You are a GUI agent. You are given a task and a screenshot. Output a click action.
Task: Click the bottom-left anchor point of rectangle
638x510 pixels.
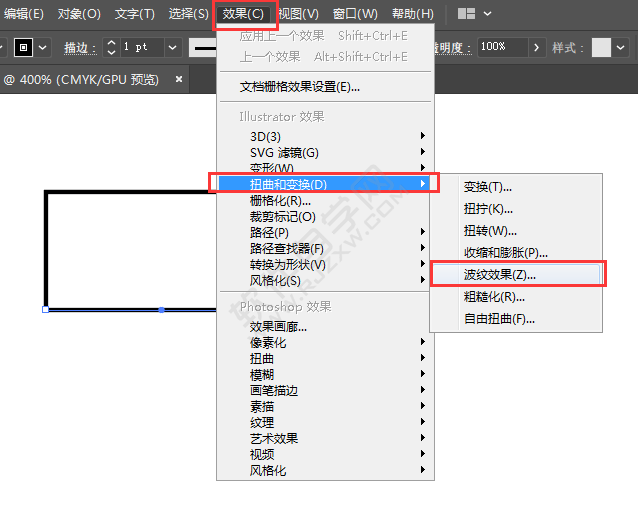pos(46,309)
